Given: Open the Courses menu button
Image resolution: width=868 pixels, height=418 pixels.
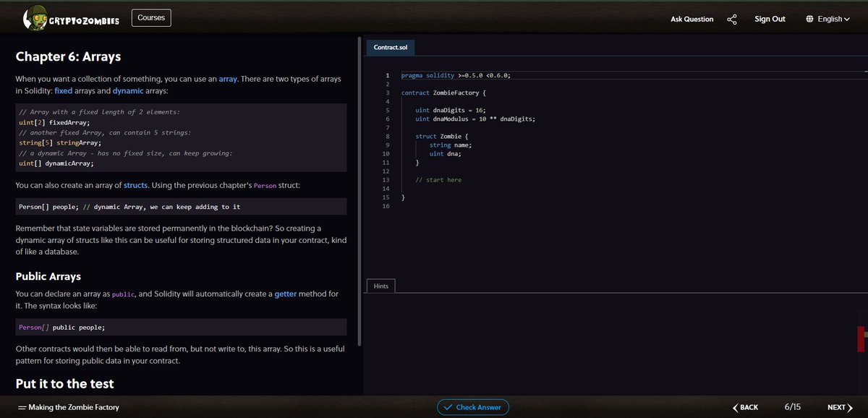Looking at the screenshot, I should pos(151,17).
